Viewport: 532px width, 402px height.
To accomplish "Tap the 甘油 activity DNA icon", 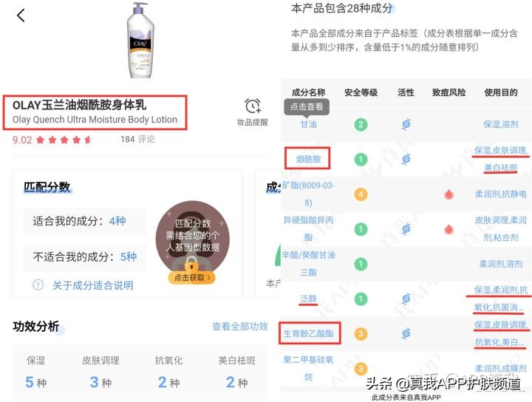I will tap(406, 124).
